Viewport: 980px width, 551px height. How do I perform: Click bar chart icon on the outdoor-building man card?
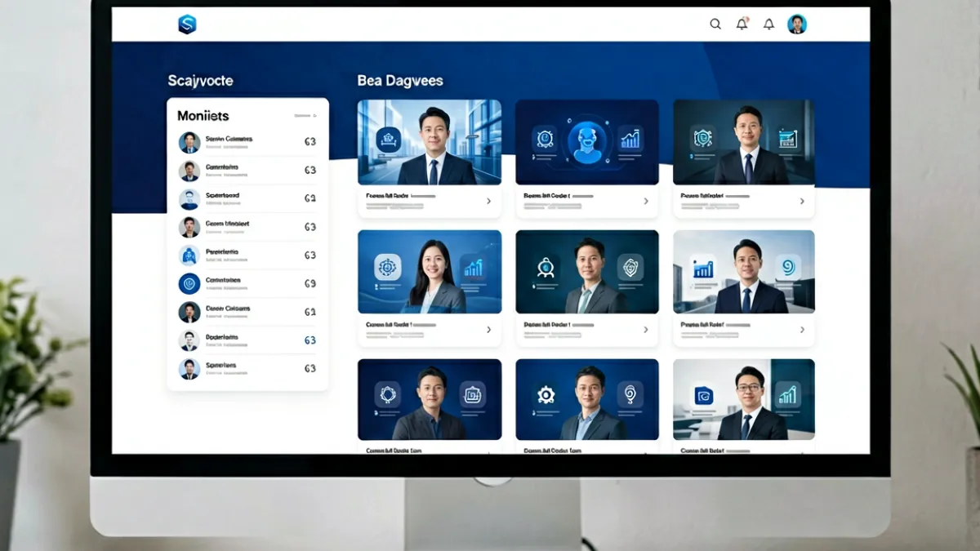click(x=703, y=268)
